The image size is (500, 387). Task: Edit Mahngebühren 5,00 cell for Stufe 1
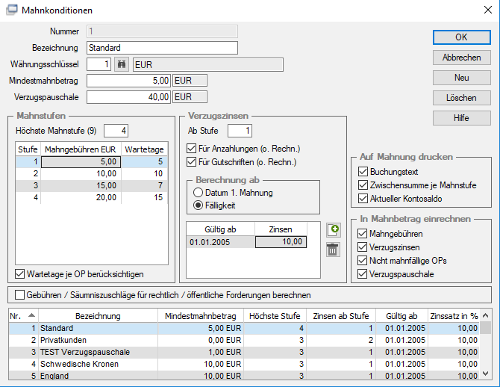click(x=81, y=162)
